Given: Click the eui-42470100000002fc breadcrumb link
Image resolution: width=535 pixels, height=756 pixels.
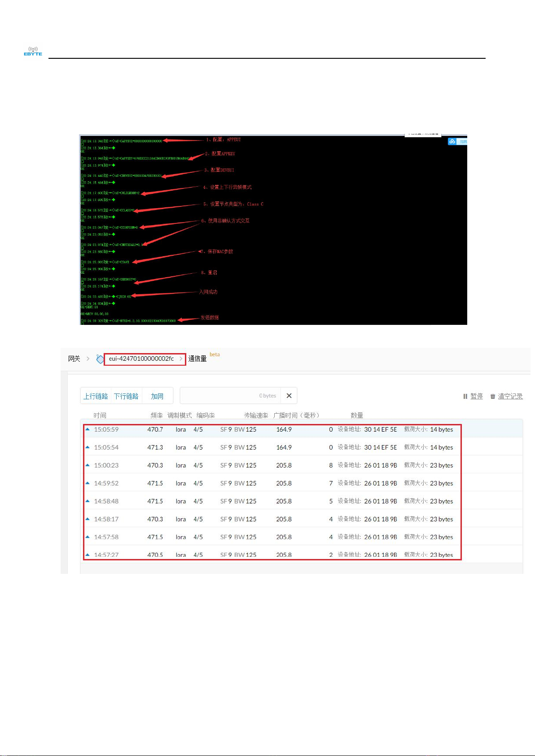Looking at the screenshot, I should coord(141,359).
